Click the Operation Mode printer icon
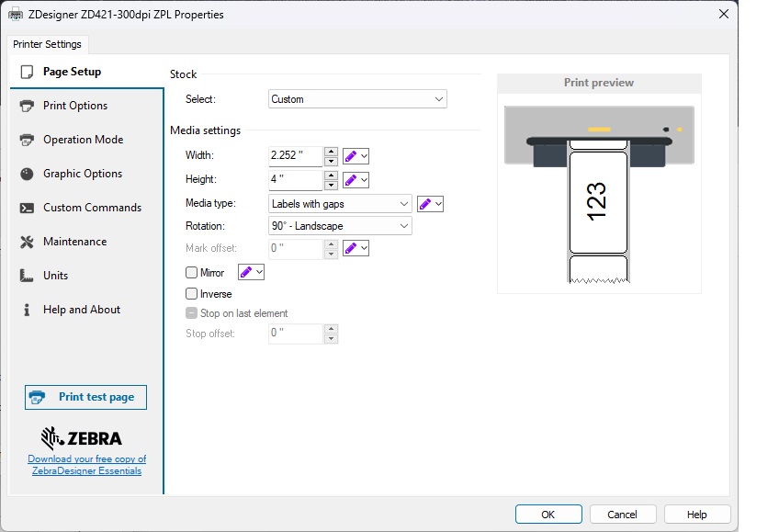 pos(27,140)
